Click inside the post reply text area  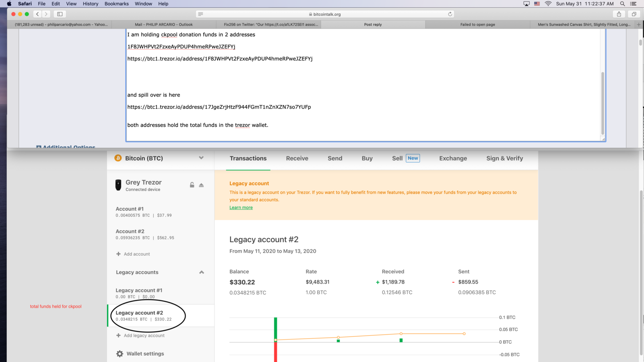click(x=363, y=84)
